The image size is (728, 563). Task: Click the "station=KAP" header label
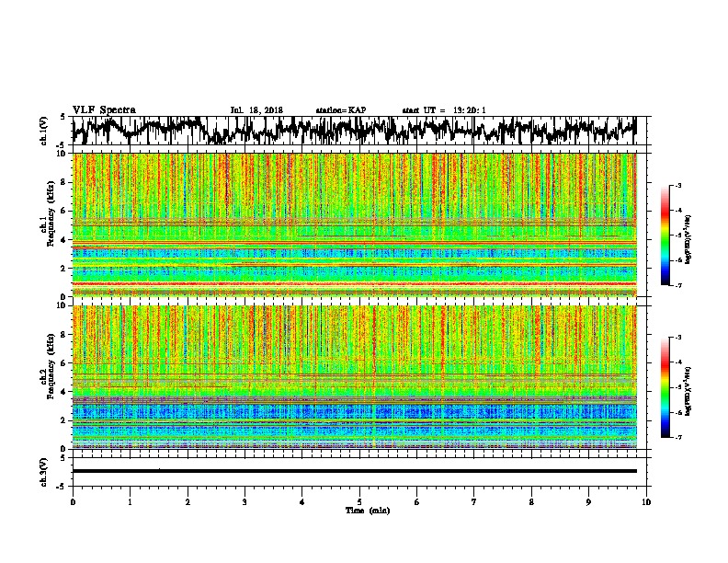(341, 110)
